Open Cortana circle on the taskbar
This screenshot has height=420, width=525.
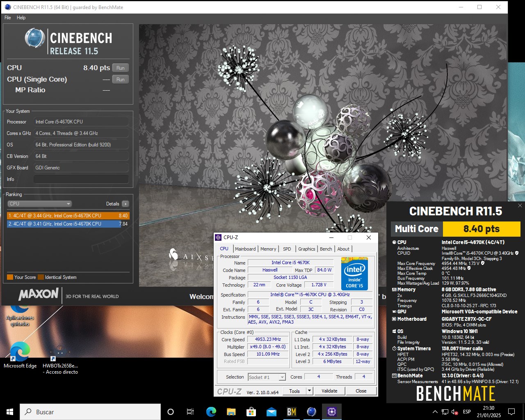171,412
